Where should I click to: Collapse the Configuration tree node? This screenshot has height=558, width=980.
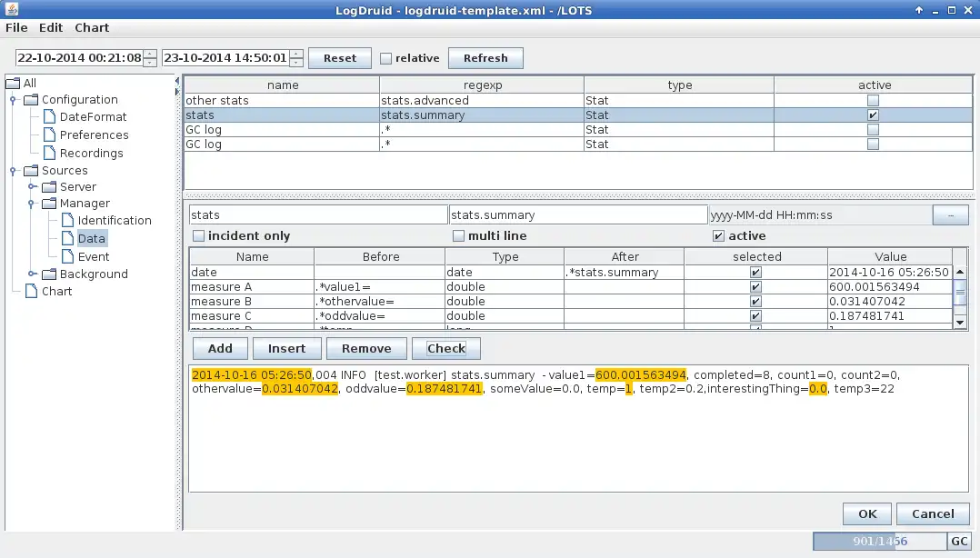[x=13, y=100]
